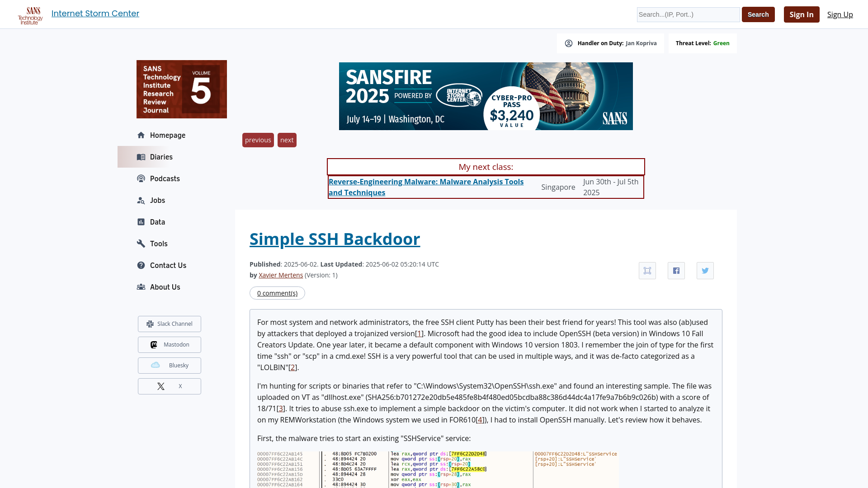Screen dimensions: 868x488
Task: Click the 'Jun 30th - Jul 5th 2025' date
Action: click(611, 187)
